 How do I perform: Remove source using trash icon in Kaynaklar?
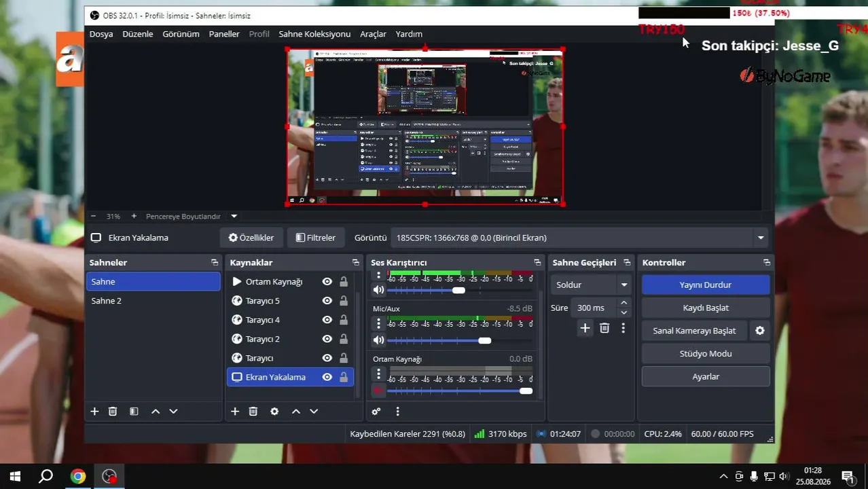point(253,412)
